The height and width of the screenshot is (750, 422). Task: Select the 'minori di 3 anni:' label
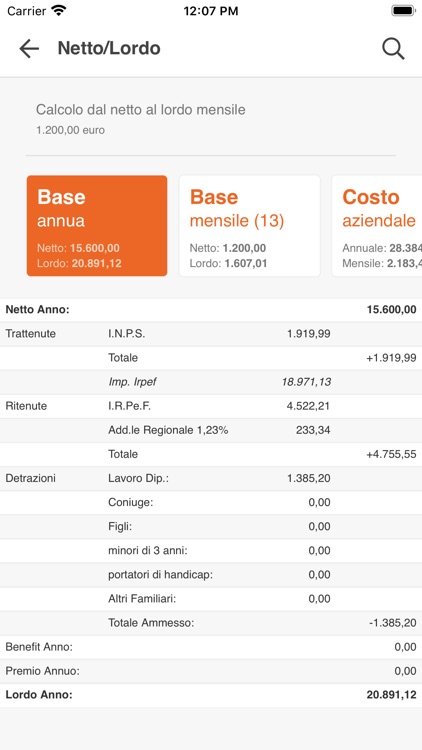pos(148,551)
